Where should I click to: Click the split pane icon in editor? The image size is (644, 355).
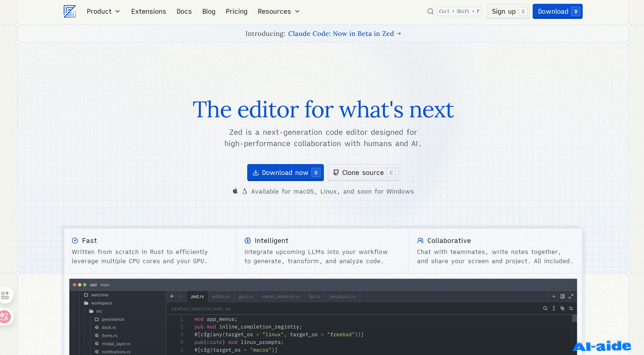[562, 296]
